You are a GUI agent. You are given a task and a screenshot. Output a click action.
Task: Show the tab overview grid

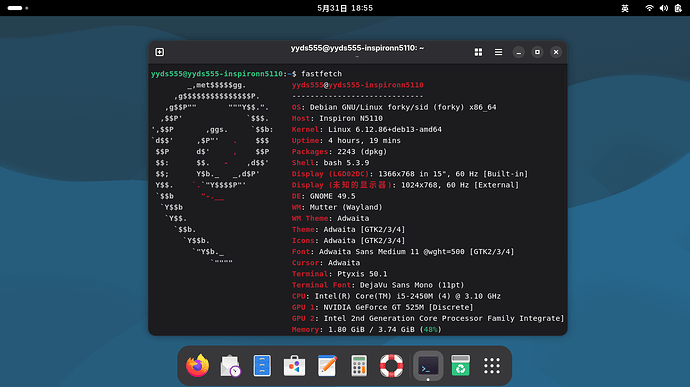(478, 52)
